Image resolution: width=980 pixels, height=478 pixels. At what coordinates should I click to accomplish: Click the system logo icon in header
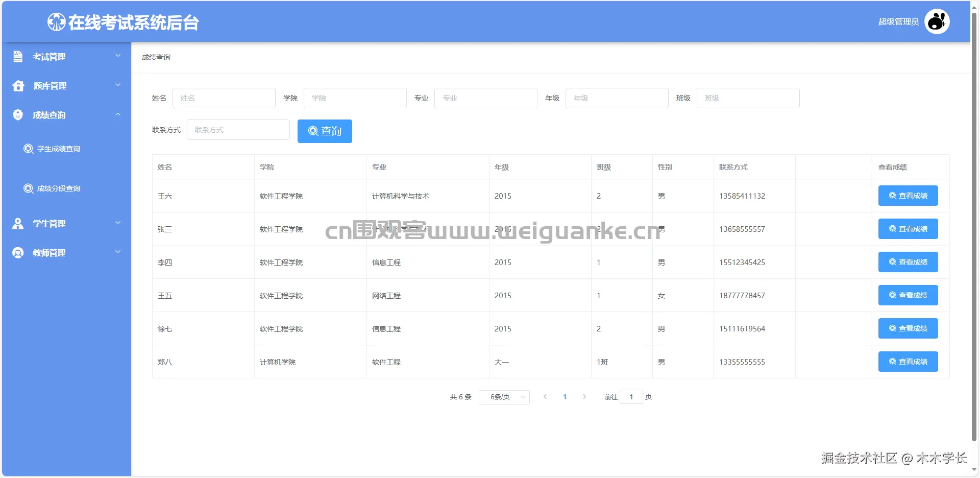(x=56, y=22)
